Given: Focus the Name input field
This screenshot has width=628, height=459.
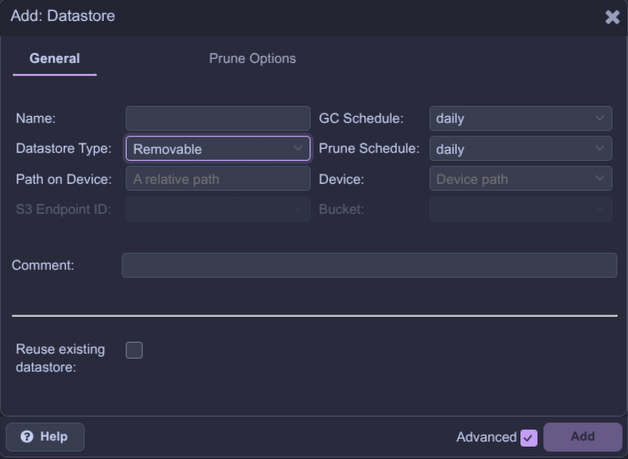Looking at the screenshot, I should tap(218, 118).
